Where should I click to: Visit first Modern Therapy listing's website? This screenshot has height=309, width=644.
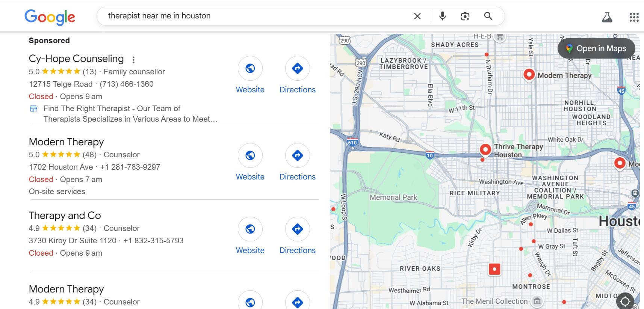250,155
